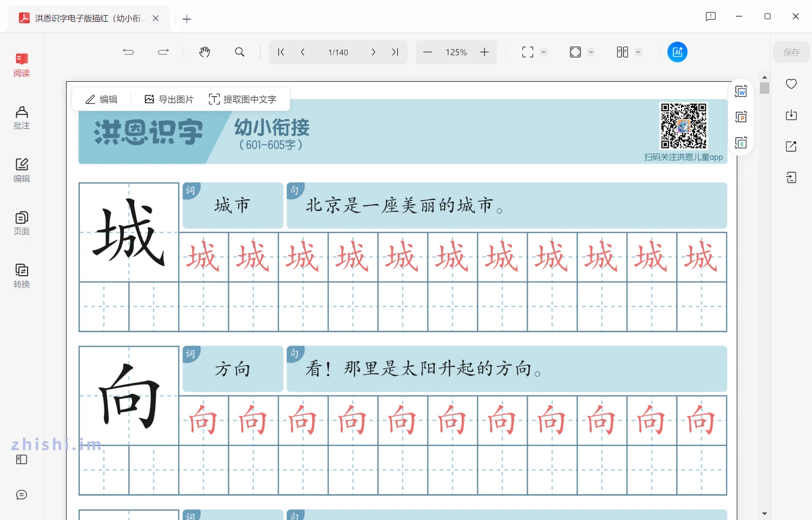The width and height of the screenshot is (812, 520).
Task: Click 提取图中文字 extract text
Action: (243, 99)
